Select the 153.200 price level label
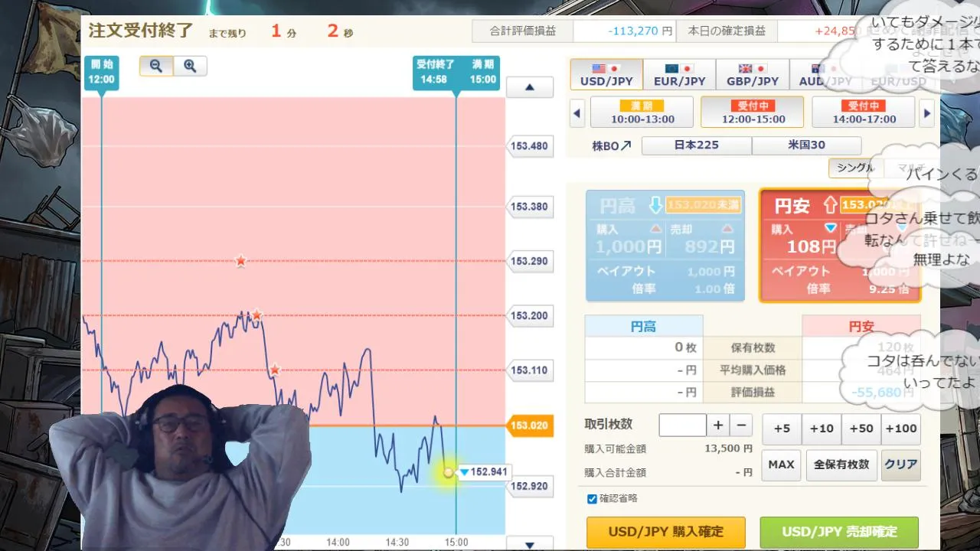The height and width of the screenshot is (551, 980). (x=530, y=315)
